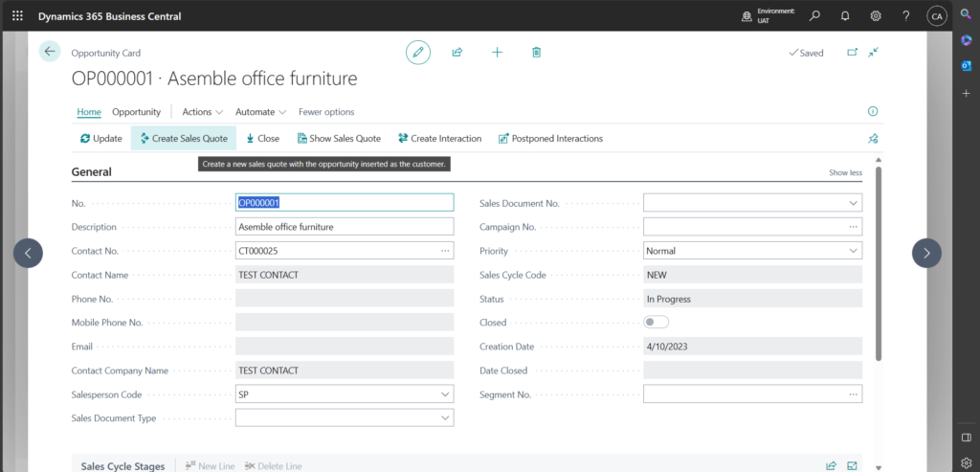Image resolution: width=980 pixels, height=472 pixels.
Task: Expand Sales Cycle Stages to full view
Action: [x=853, y=465]
